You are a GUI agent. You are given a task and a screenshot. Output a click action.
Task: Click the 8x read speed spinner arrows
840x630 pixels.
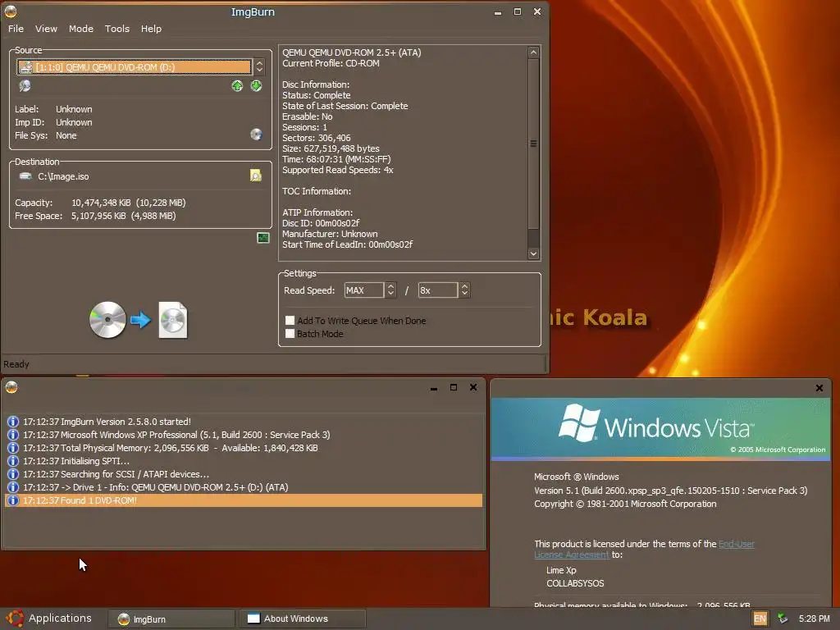point(464,290)
